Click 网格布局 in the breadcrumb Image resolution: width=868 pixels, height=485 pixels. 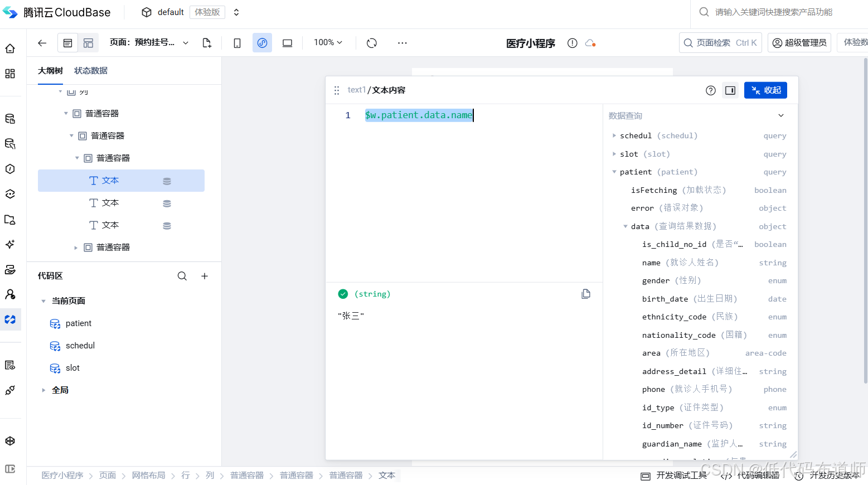pos(148,476)
